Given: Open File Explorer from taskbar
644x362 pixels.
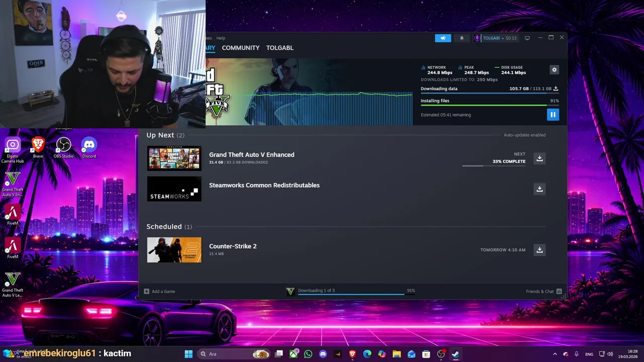Looking at the screenshot, I should pyautogui.click(x=396, y=354).
